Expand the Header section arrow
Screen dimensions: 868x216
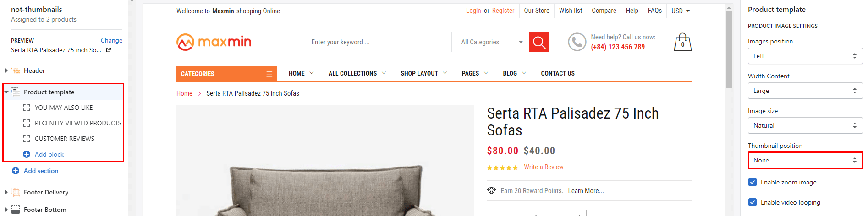[x=6, y=70]
